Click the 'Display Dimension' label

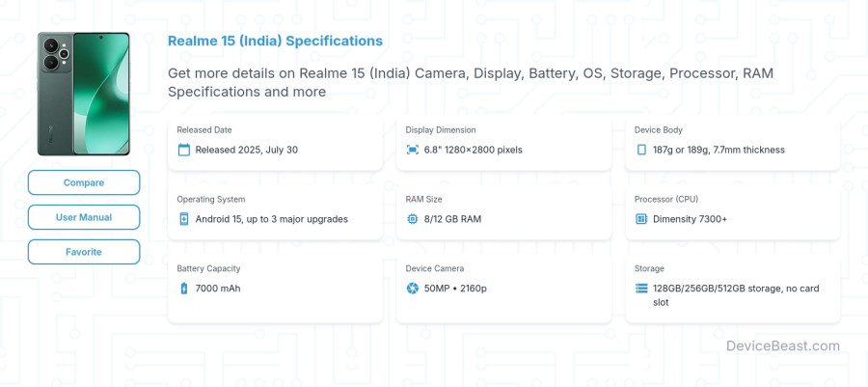(441, 130)
